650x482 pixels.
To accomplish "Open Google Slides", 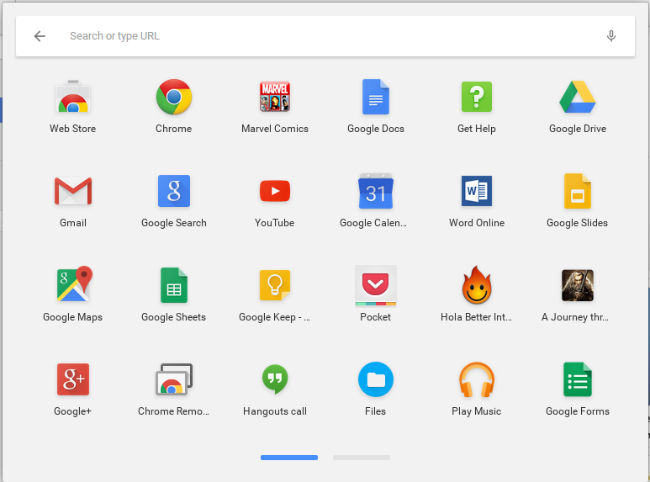I will point(577,191).
